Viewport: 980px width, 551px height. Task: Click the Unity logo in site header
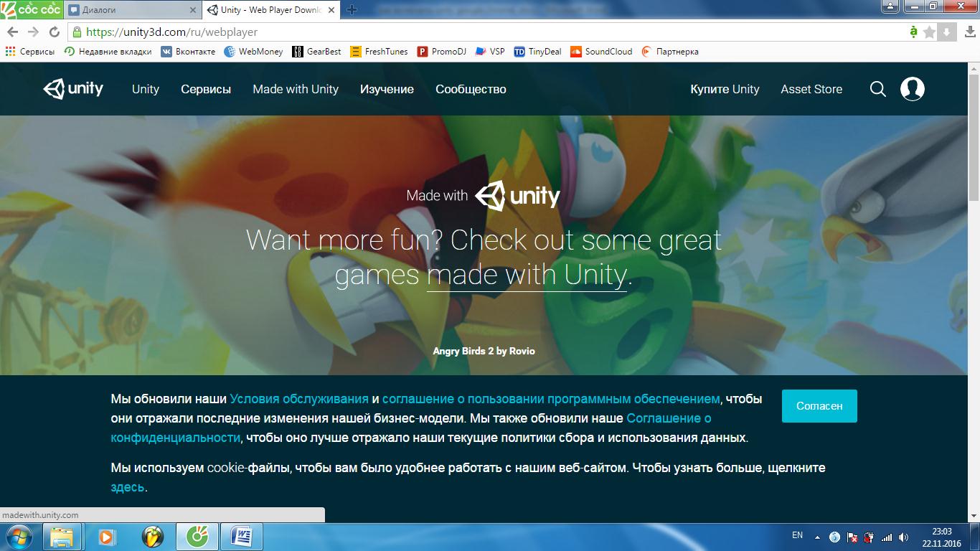click(73, 89)
